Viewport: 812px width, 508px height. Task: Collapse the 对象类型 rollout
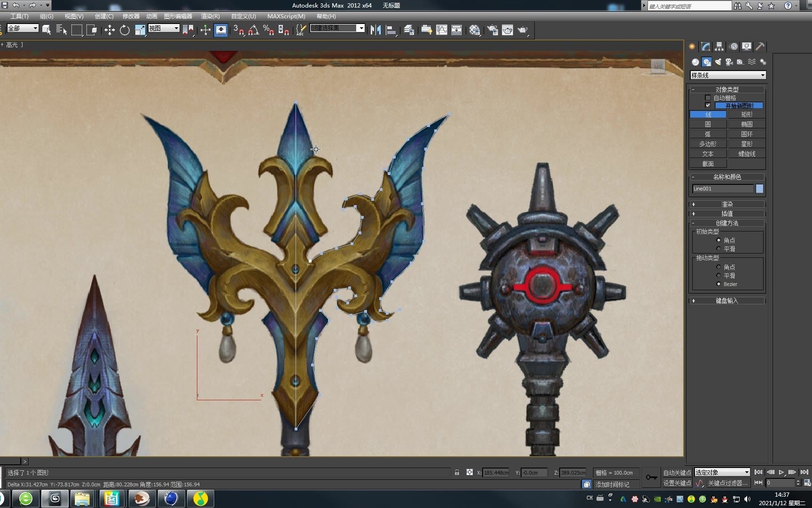727,89
